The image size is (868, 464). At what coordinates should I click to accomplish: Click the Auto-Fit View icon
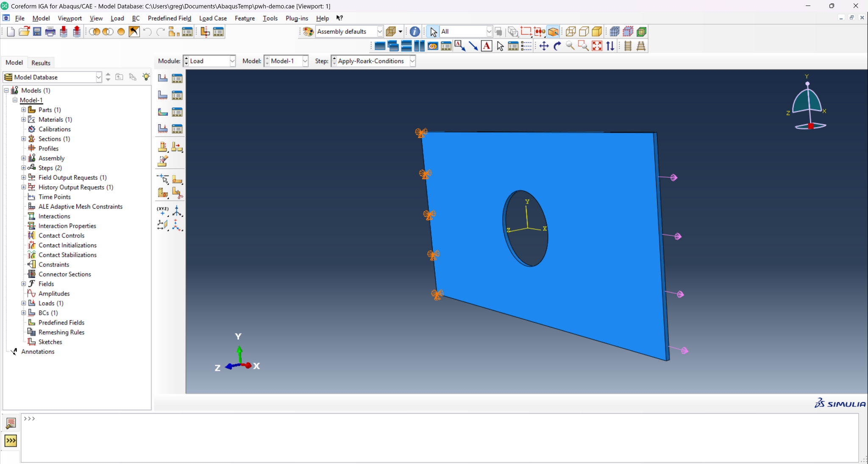597,46
